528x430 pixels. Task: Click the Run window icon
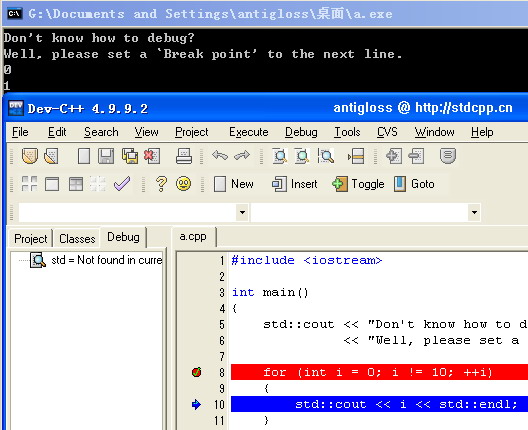tap(52, 184)
